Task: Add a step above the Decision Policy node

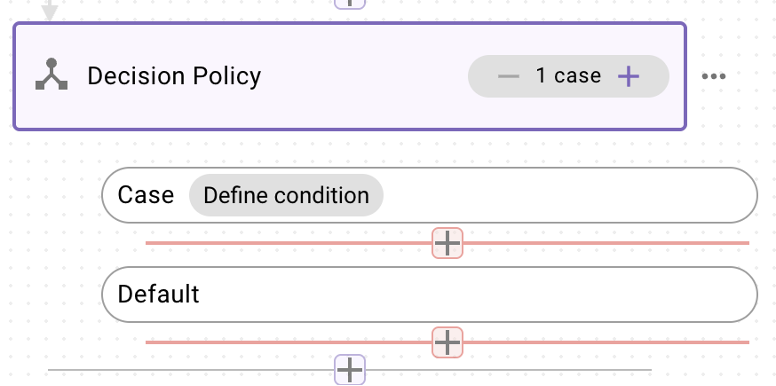Action: coord(350,3)
